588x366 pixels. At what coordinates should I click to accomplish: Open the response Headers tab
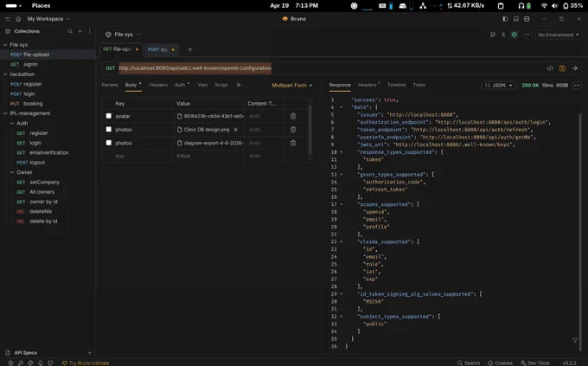[x=367, y=85]
